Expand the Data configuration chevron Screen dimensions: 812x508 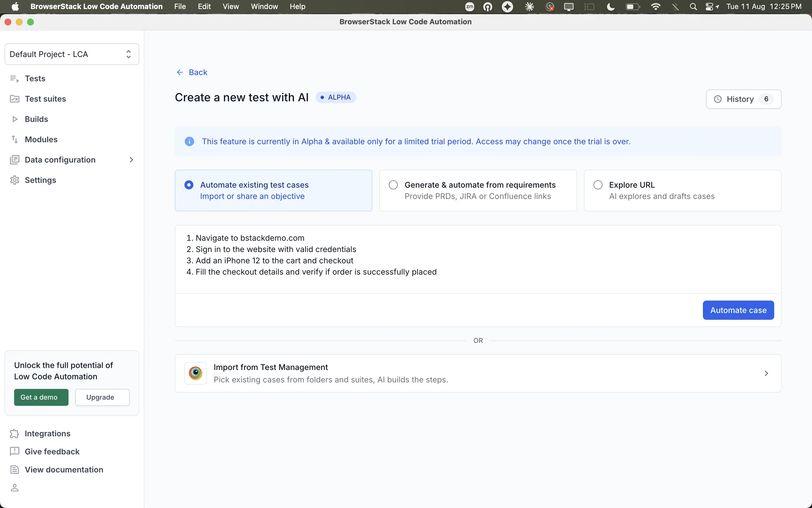click(132, 159)
